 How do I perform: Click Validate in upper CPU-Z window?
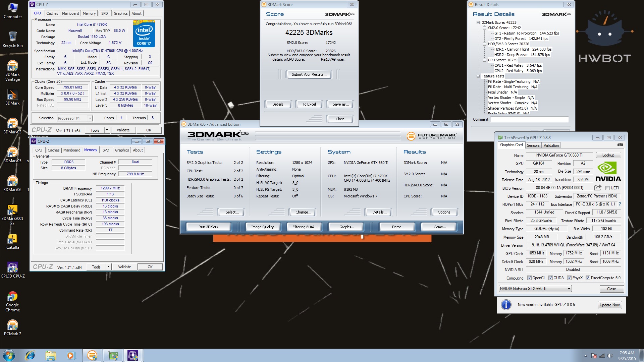(123, 130)
